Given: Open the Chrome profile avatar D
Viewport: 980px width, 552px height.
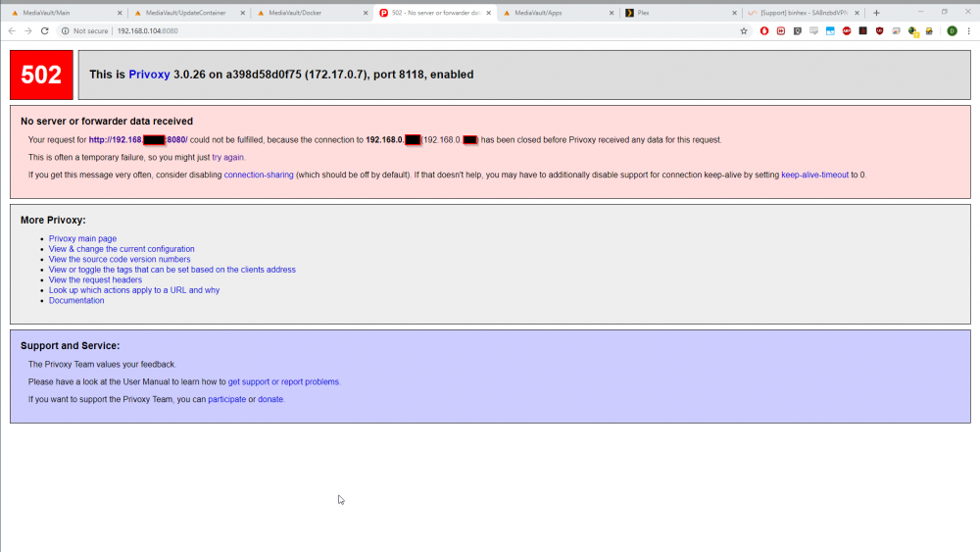Looking at the screenshot, I should tap(952, 30).
